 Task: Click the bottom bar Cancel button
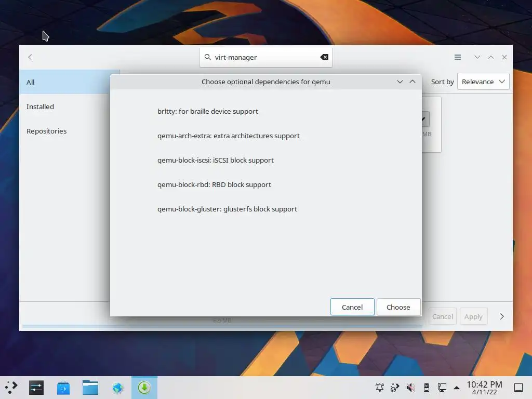click(443, 316)
